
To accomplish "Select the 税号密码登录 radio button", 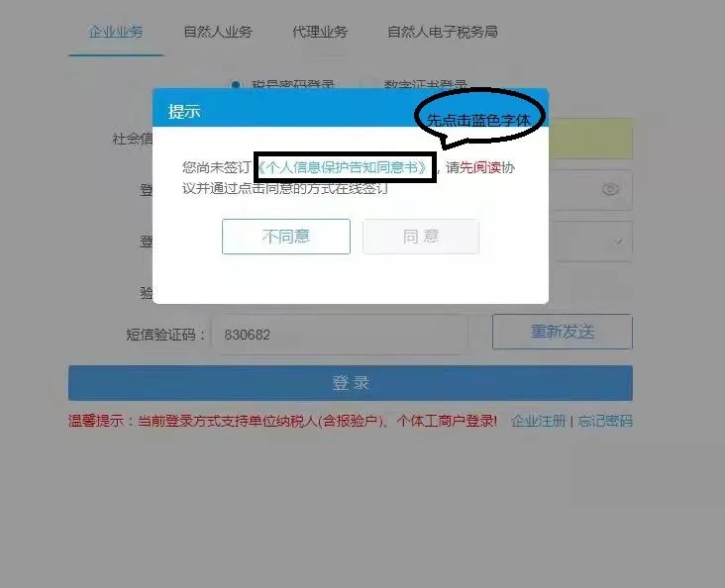I will point(236,84).
